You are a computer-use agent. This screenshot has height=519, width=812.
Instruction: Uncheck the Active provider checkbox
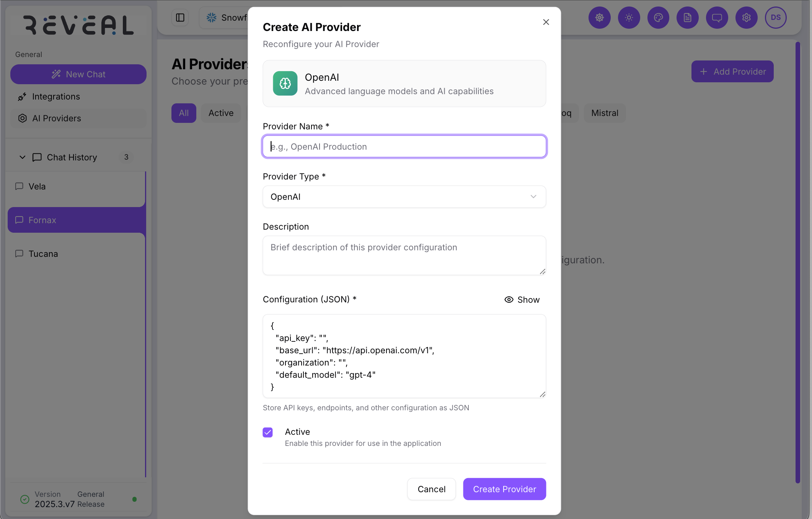point(268,432)
